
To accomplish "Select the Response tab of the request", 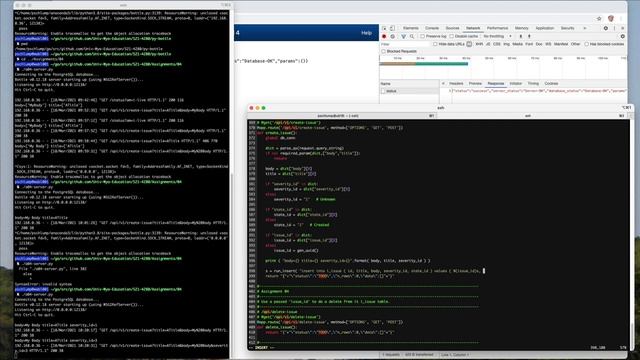I will point(496,83).
